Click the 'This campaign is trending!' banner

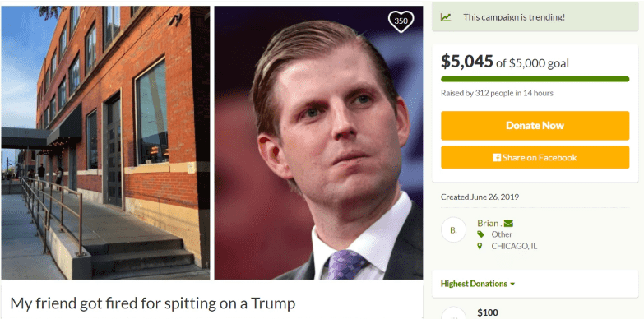(x=535, y=17)
